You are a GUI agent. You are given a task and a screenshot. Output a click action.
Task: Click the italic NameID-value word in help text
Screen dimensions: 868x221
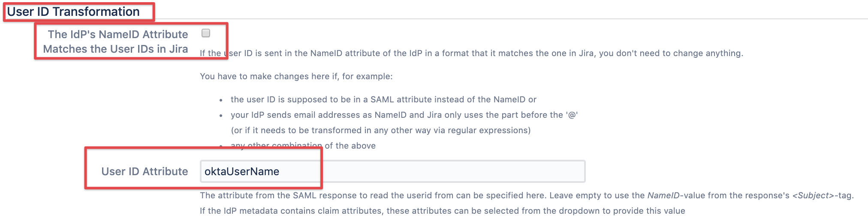[663, 195]
